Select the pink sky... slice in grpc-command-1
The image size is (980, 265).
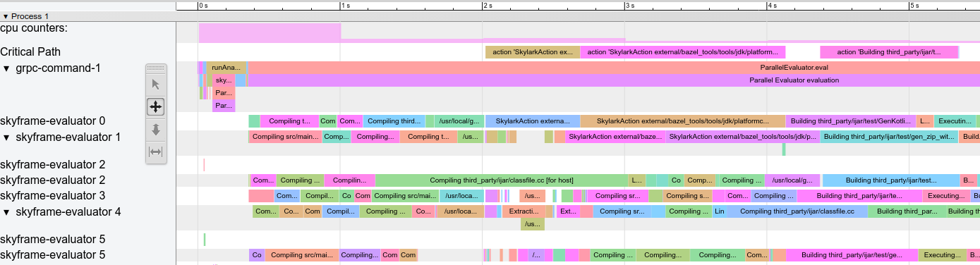coord(223,80)
